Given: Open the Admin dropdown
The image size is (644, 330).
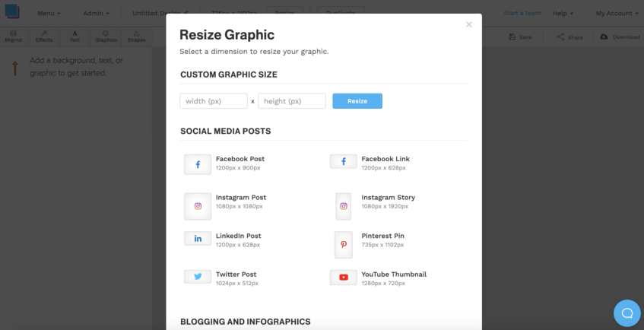Looking at the screenshot, I should (x=96, y=13).
